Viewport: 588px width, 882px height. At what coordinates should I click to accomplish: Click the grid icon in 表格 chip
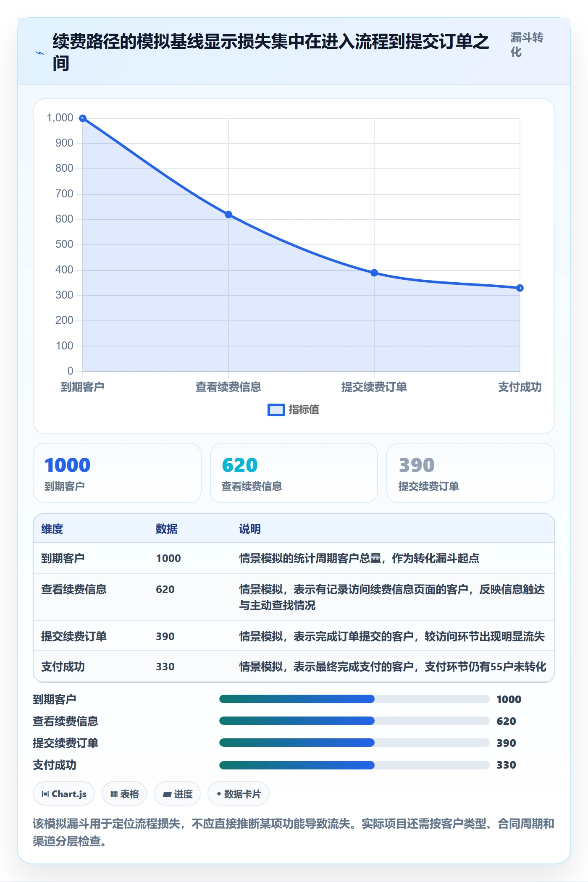[114, 794]
